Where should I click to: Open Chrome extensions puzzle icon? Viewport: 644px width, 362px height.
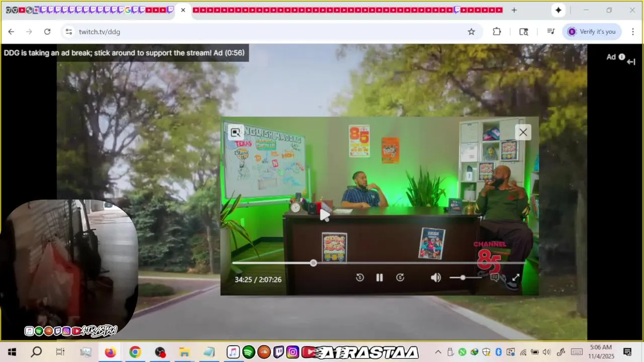click(497, 32)
